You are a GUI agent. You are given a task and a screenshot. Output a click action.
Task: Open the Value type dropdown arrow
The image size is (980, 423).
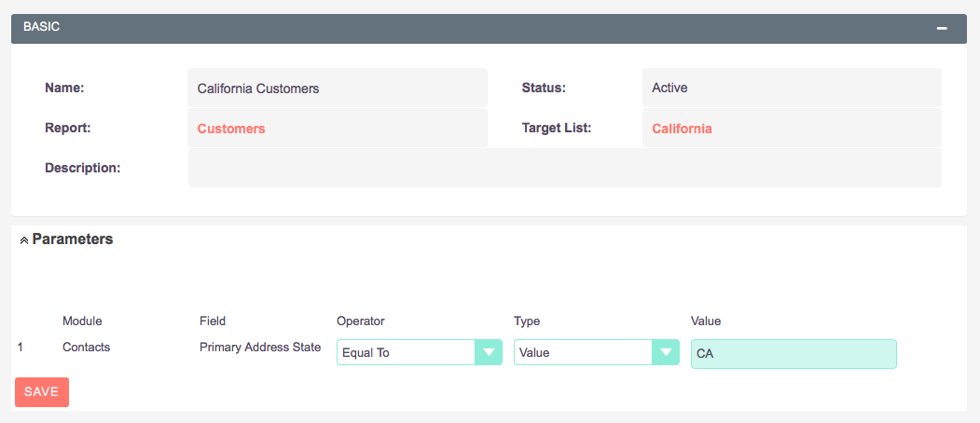(666, 352)
